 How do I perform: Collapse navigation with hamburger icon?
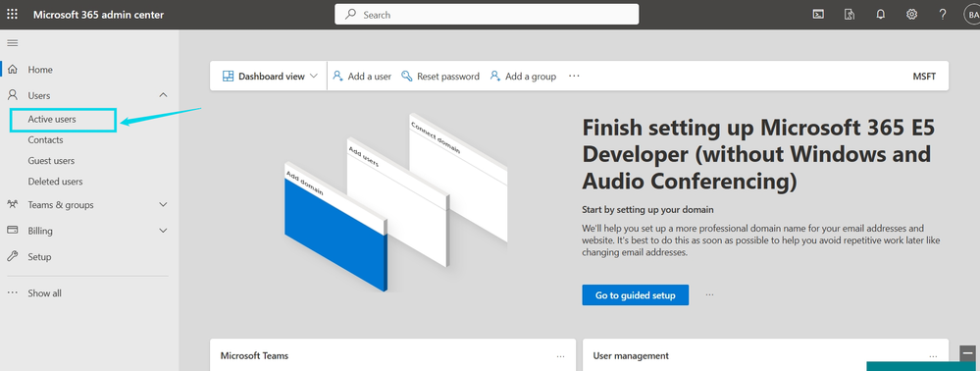coord(12,43)
